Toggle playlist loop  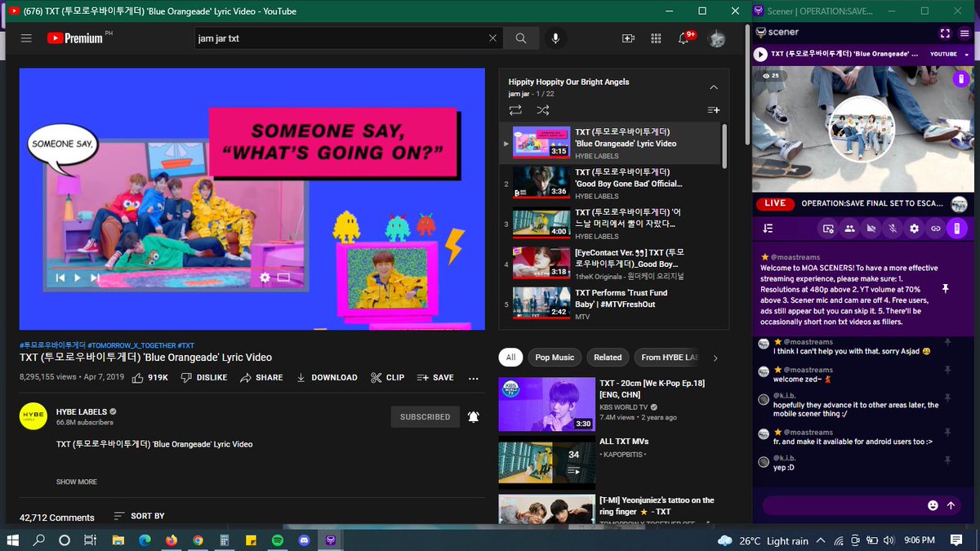point(515,109)
